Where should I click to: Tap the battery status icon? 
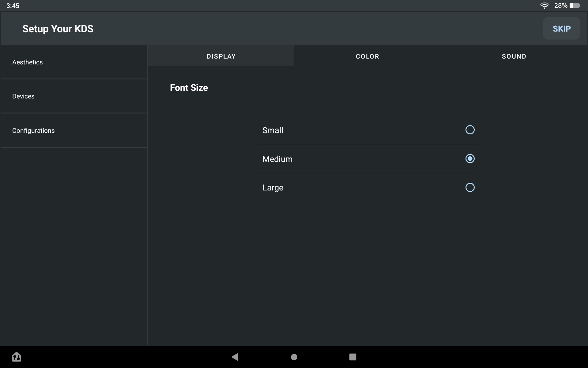point(575,6)
